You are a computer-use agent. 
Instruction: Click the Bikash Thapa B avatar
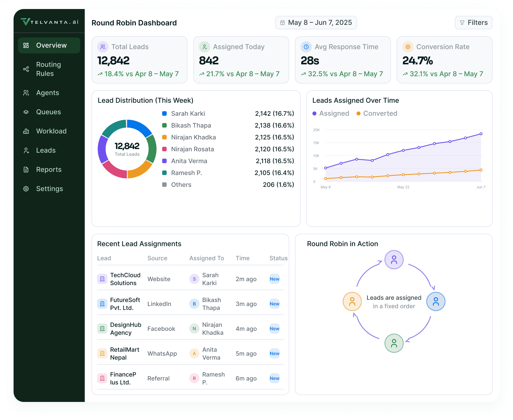[194, 304]
